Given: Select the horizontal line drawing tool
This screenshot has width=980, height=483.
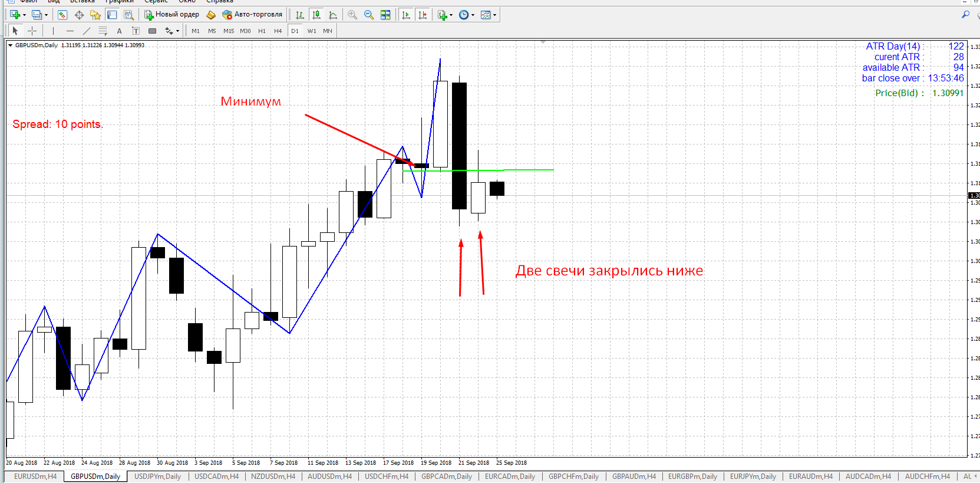Looking at the screenshot, I should click(70, 31).
